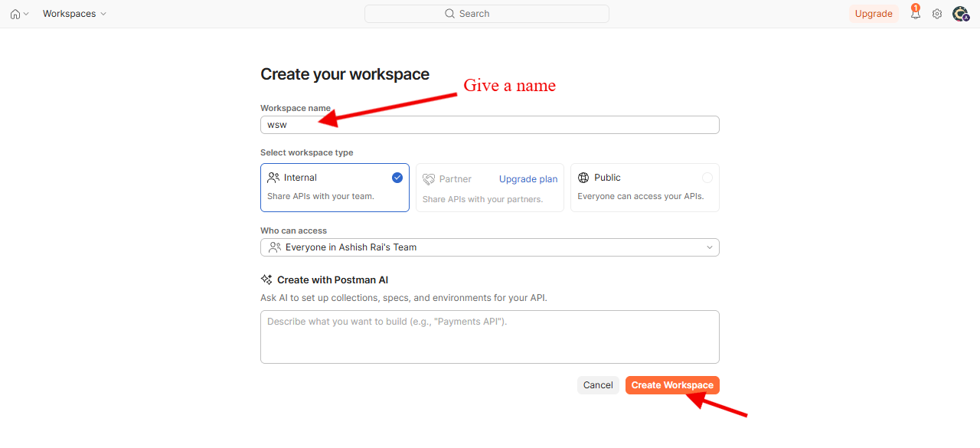Open the Home icon in top bar
980x448 pixels.
[15, 14]
